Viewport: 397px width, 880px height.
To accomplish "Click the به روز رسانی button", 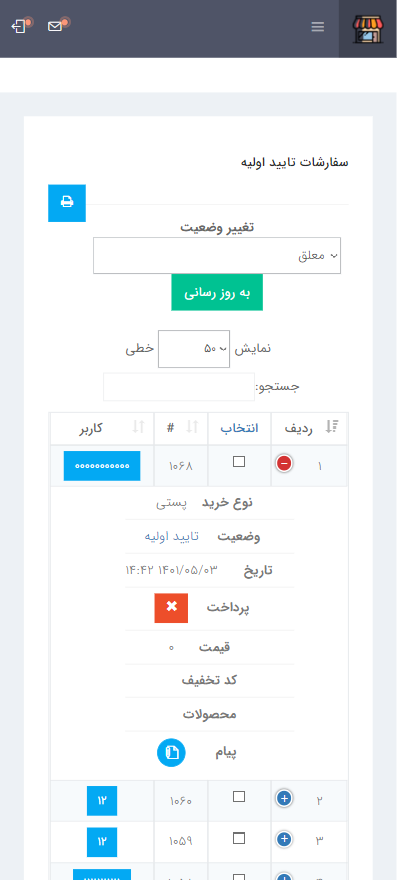I will point(217,292).
